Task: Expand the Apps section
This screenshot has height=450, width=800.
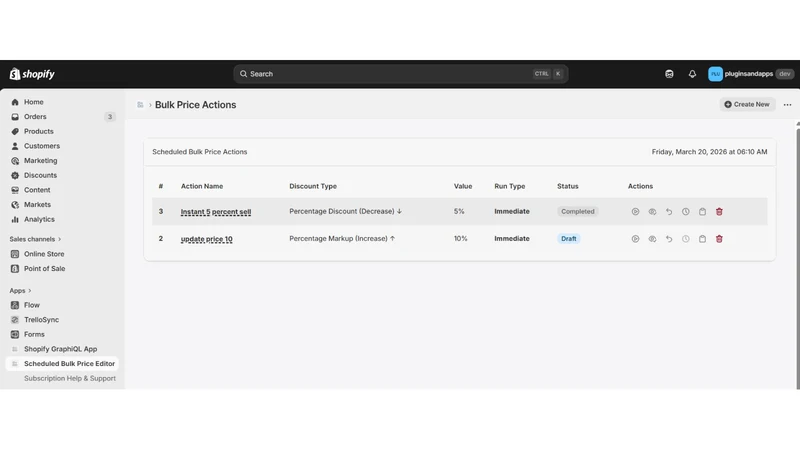Action: [20, 291]
